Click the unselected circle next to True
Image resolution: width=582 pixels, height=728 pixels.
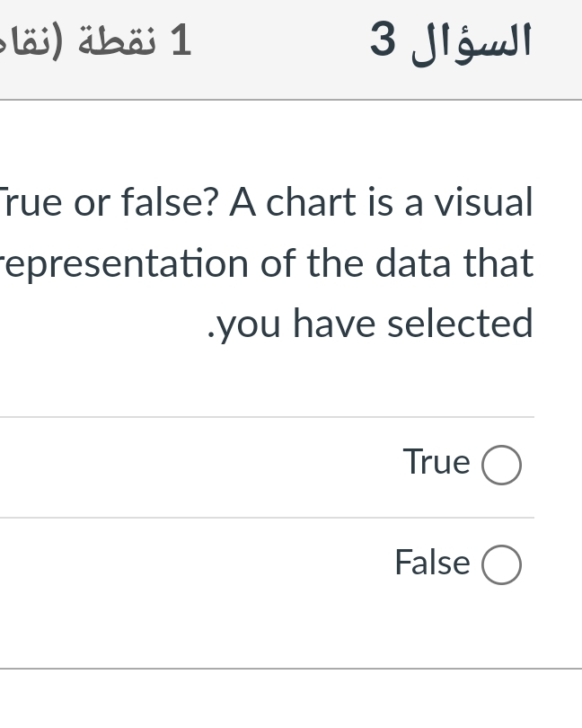point(502,465)
